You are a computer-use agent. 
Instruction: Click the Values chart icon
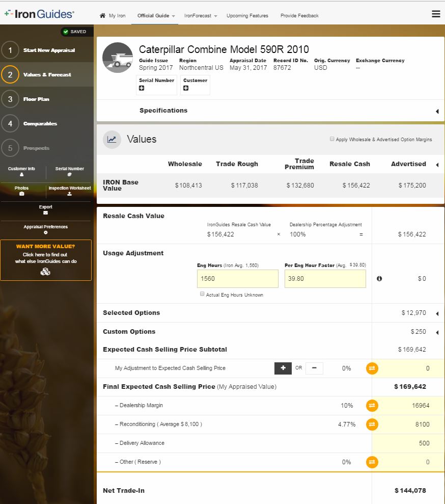tap(112, 140)
